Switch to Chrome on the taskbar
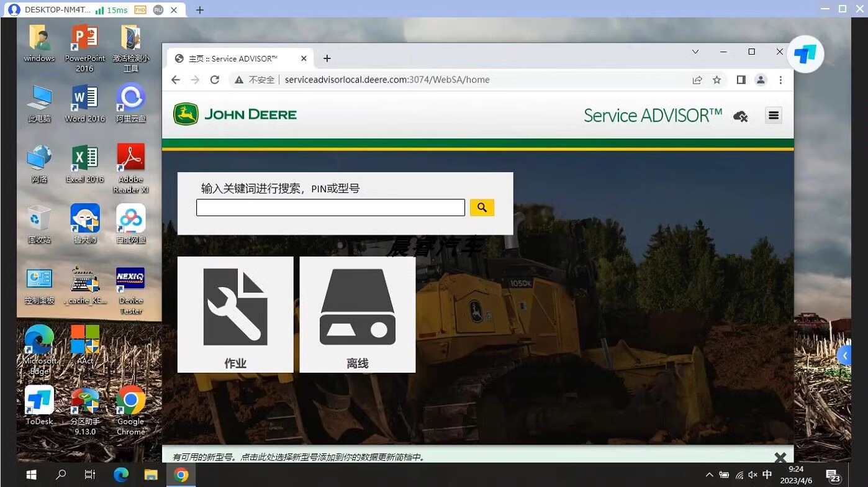This screenshot has width=868, height=487. tap(181, 475)
